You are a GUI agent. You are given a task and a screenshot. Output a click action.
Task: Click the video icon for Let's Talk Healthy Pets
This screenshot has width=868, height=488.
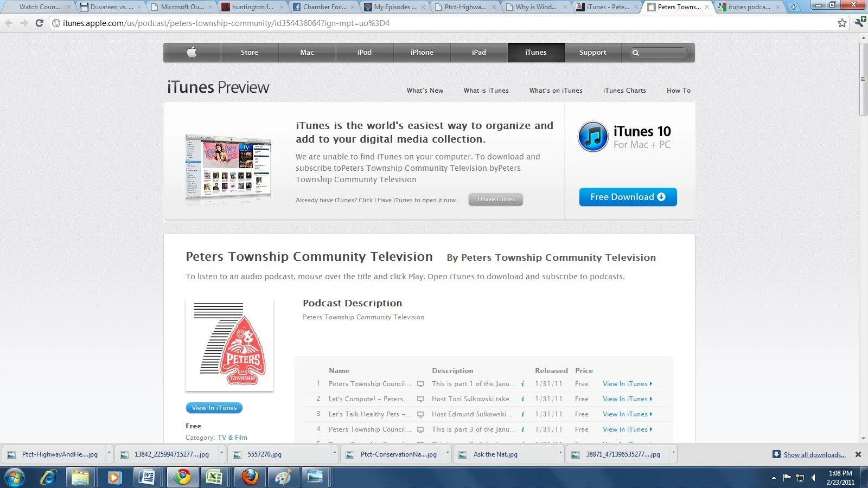[420, 414]
